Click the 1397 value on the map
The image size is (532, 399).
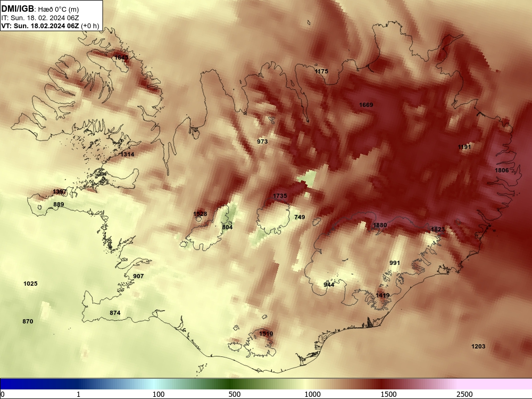coord(60,192)
